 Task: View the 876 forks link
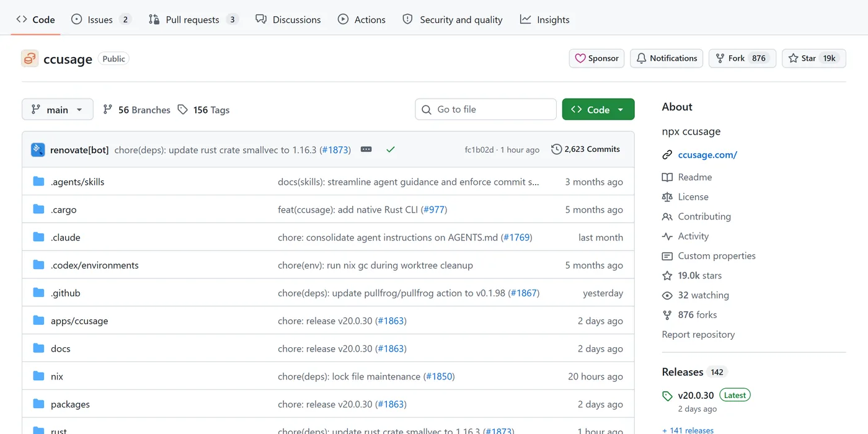pos(689,315)
